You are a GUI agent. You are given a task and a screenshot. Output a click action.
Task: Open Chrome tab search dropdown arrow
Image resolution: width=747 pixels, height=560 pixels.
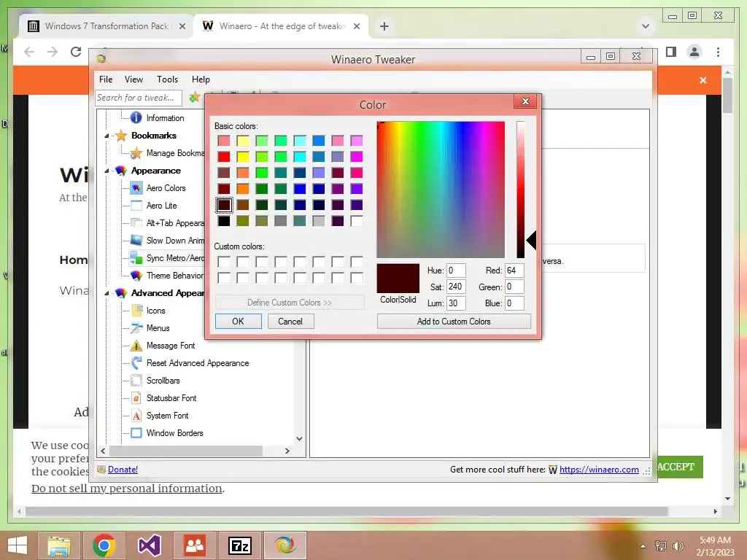click(x=646, y=26)
